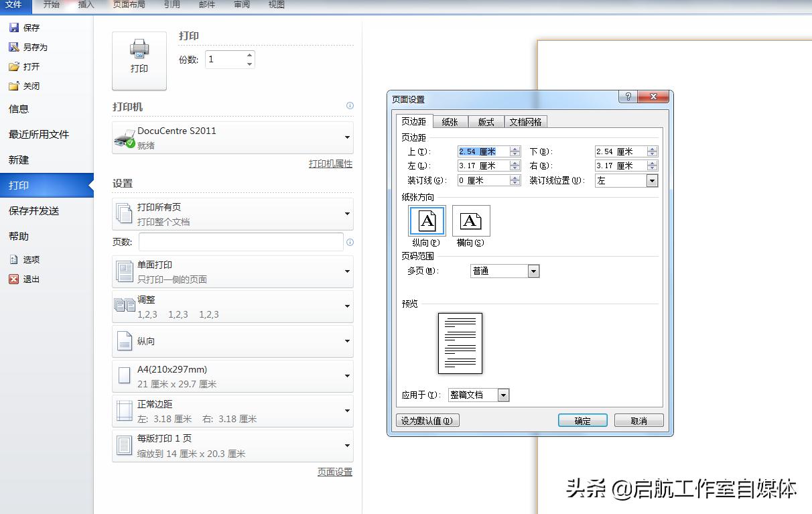The image size is (812, 514).
Task: Select the Print button with printer icon
Action: click(x=139, y=59)
